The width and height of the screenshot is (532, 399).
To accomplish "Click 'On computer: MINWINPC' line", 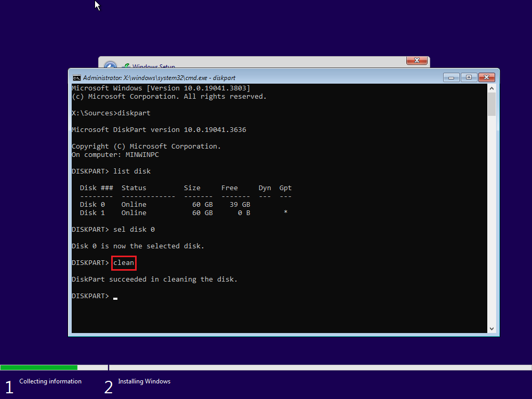I will tap(115, 155).
